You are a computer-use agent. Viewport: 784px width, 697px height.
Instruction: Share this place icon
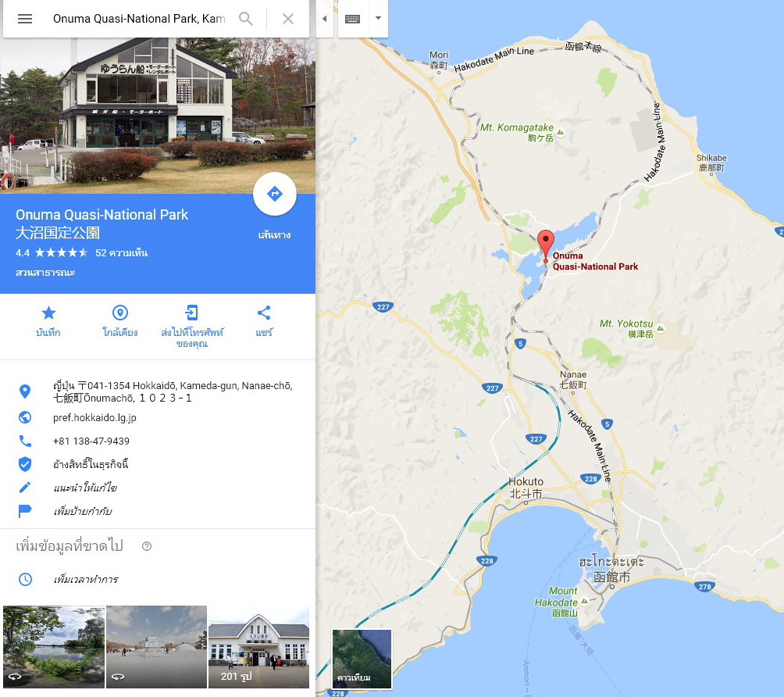click(x=264, y=313)
